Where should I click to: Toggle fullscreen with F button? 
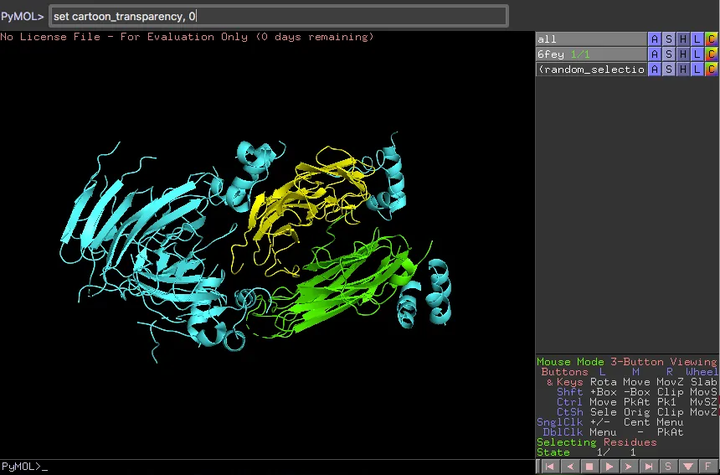click(x=708, y=467)
